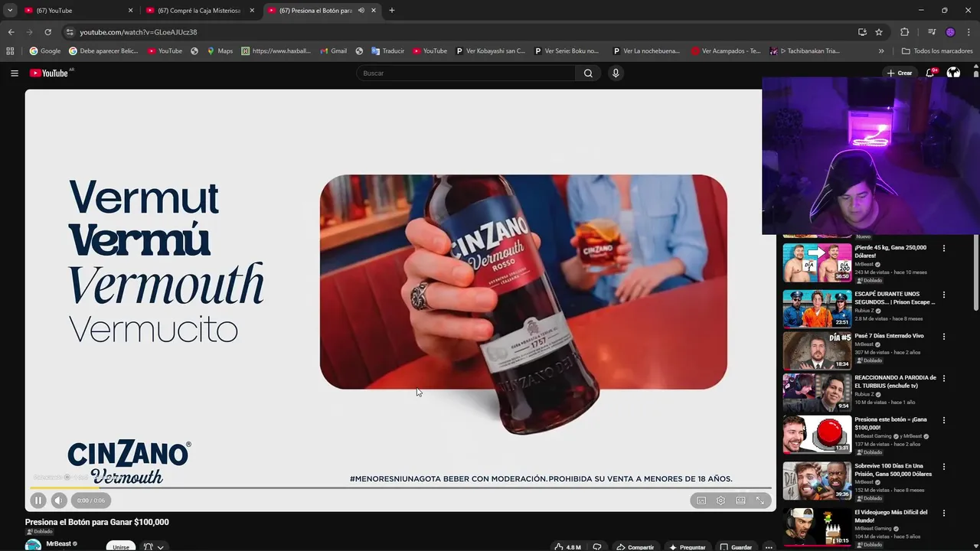980x551 pixels.
Task: Join the MrBeast channel via Unirse
Action: [121, 546]
